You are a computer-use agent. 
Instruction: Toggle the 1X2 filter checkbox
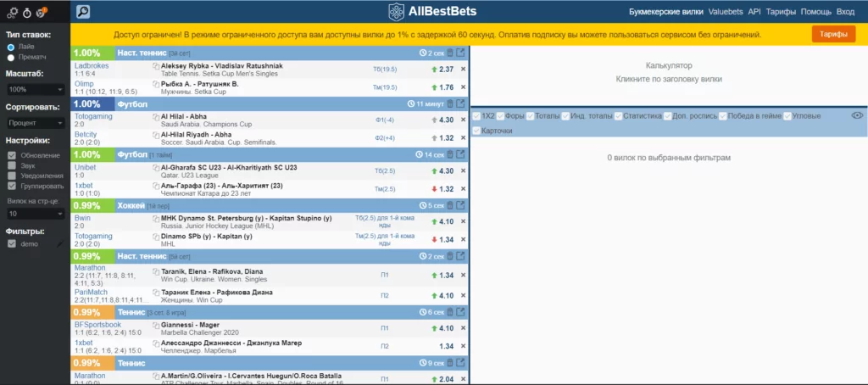pyautogui.click(x=476, y=116)
